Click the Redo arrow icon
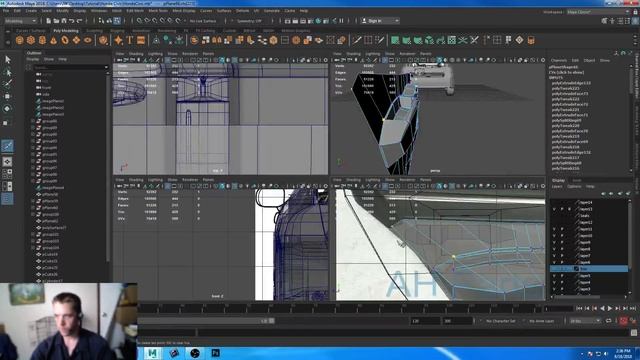 point(80,20)
